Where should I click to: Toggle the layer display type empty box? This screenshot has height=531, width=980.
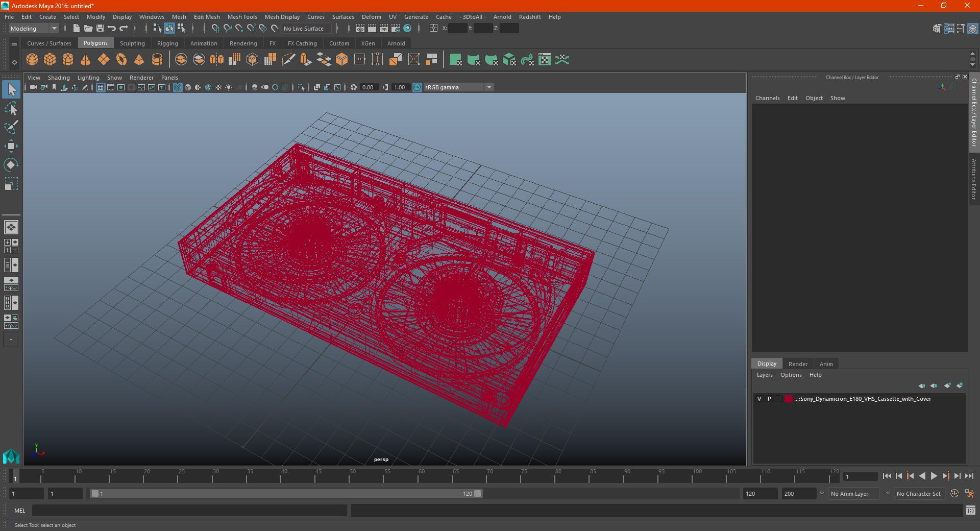pyautogui.click(x=779, y=399)
